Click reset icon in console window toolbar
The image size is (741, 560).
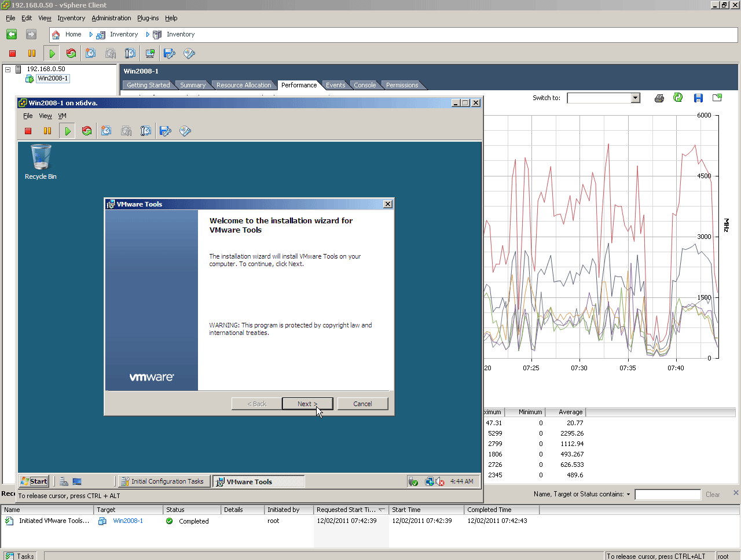point(87,131)
